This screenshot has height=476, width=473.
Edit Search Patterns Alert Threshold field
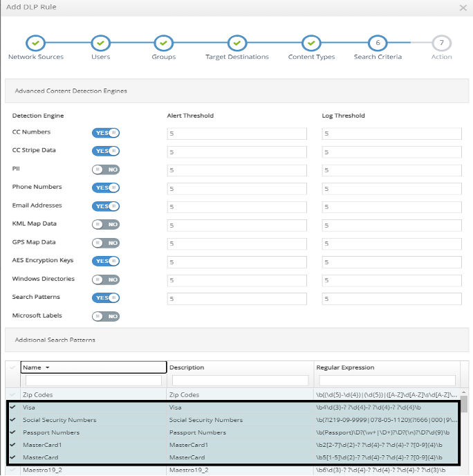237,299
